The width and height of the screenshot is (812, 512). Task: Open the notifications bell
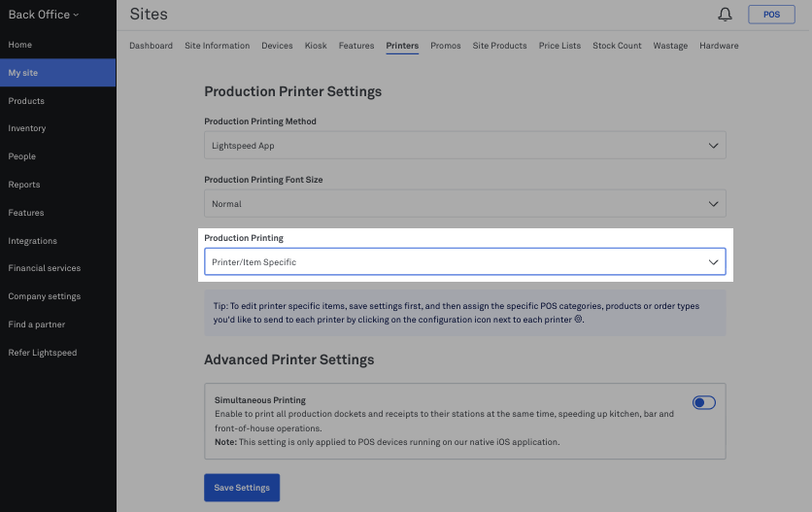pyautogui.click(x=725, y=15)
